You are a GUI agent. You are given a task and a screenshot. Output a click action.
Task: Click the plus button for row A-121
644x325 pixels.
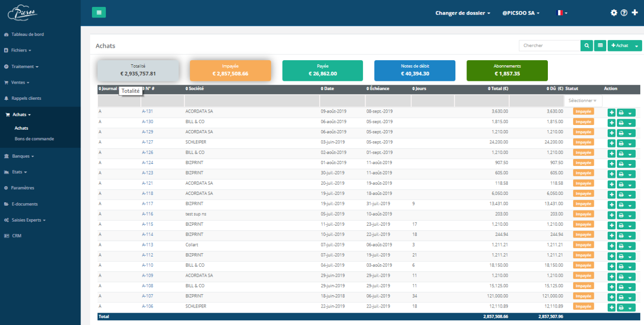(x=611, y=184)
